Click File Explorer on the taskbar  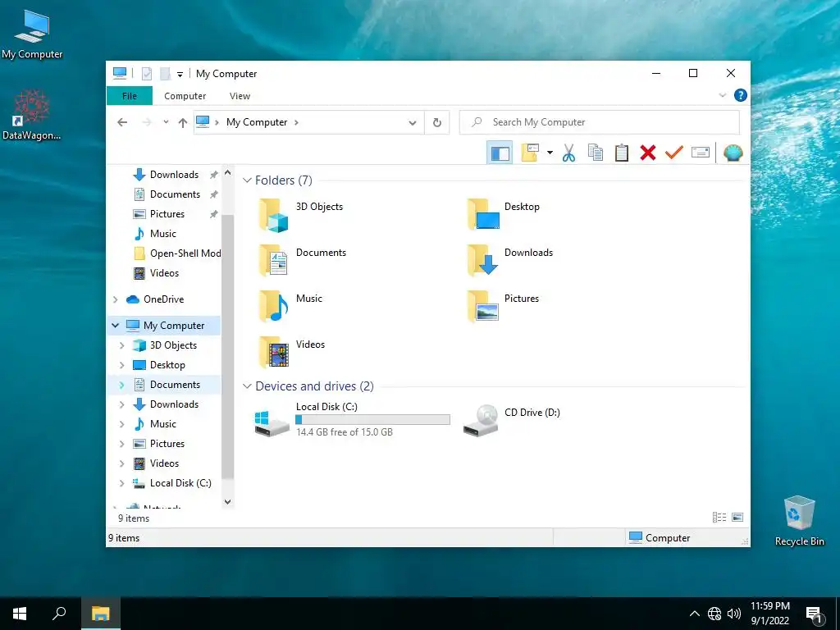click(x=100, y=614)
